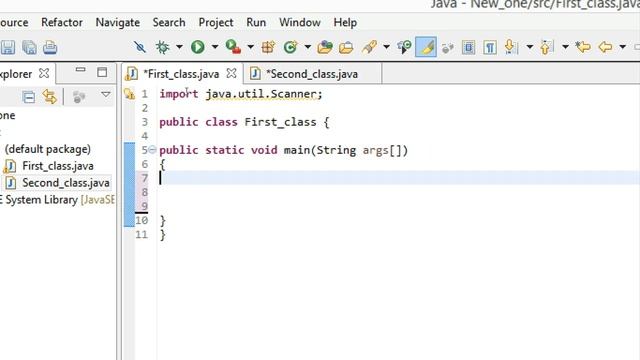Click the Back navigation arrow
640x360 pixels.
[x=605, y=47]
